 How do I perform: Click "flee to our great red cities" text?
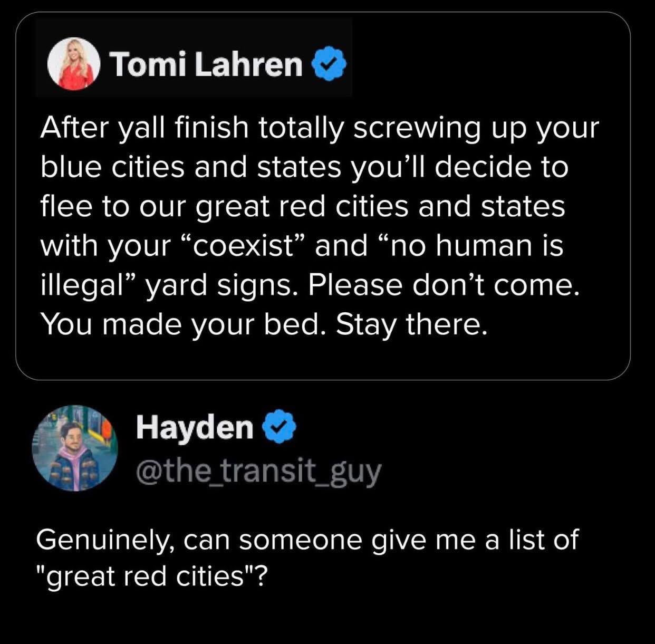point(224,206)
